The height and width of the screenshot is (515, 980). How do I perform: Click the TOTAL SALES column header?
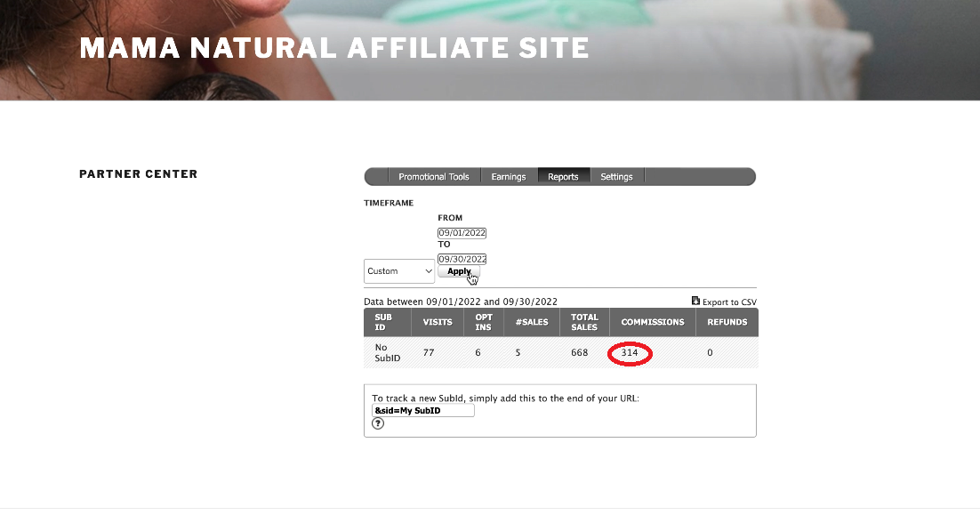click(584, 322)
